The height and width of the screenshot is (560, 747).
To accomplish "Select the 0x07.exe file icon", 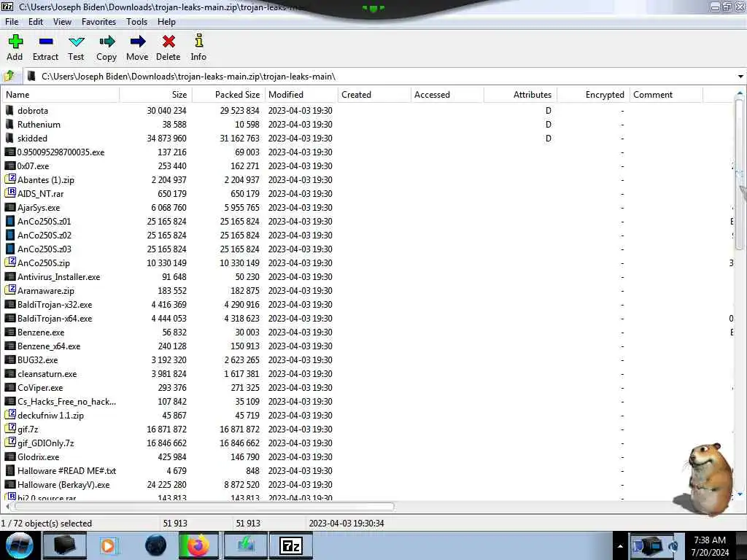I will point(9,166).
